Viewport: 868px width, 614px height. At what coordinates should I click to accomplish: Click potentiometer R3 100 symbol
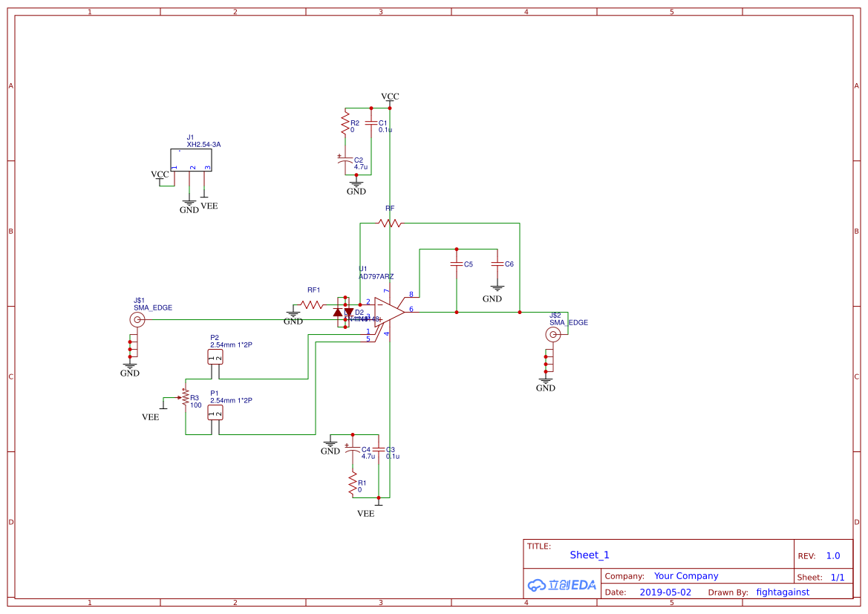pyautogui.click(x=186, y=397)
